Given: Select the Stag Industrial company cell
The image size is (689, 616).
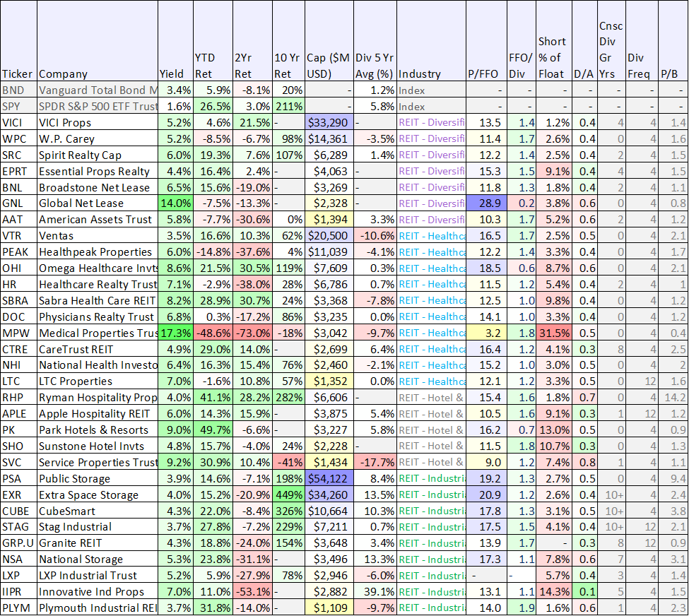Looking at the screenshot, I should 98,527.
